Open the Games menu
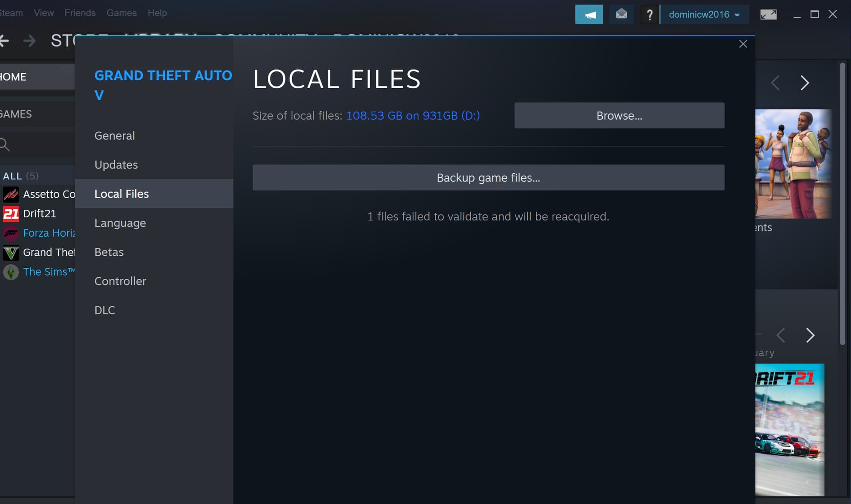This screenshot has width=851, height=504. [x=121, y=13]
